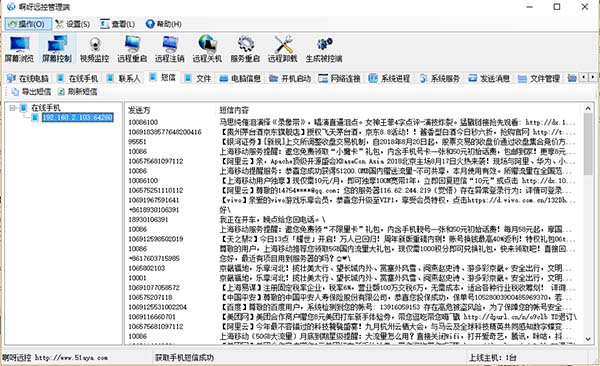Click status text 上线主机: 1台
Image resolution: width=600 pixels, height=366 pixels.
click(x=492, y=358)
